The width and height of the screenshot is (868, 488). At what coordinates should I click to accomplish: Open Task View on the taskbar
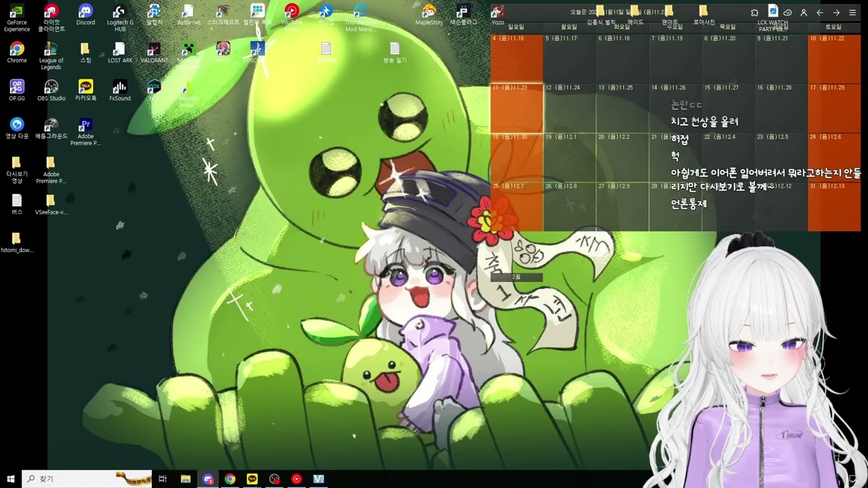163,479
